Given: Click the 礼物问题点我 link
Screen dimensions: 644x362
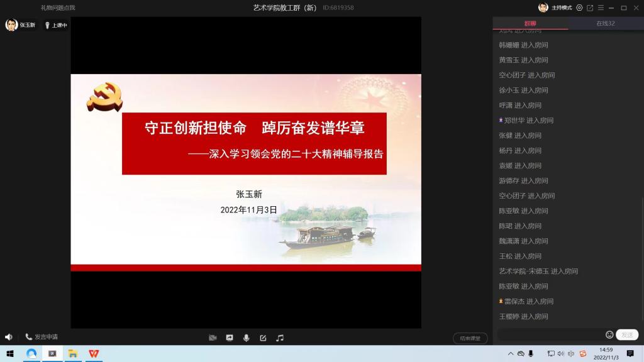Looking at the screenshot, I should click(58, 8).
